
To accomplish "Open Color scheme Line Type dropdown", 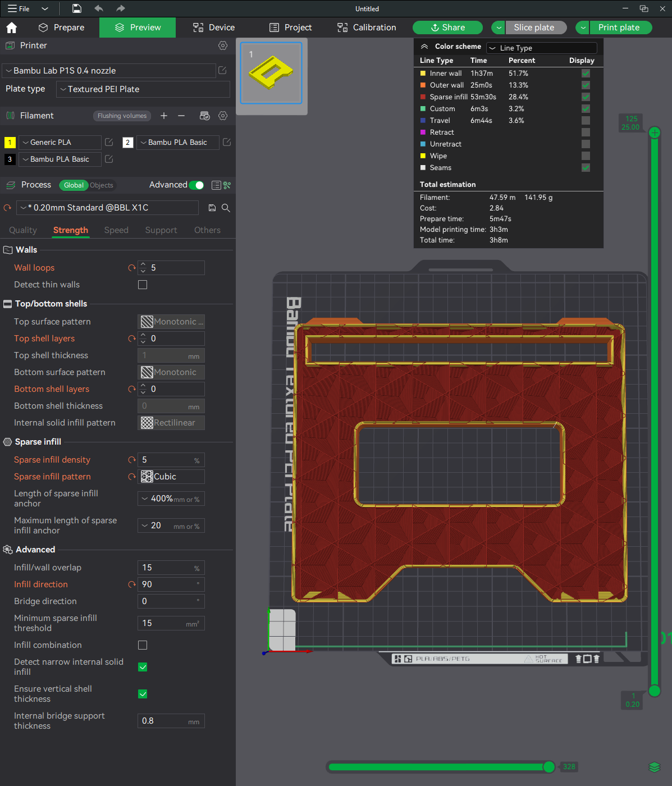I will click(x=542, y=48).
